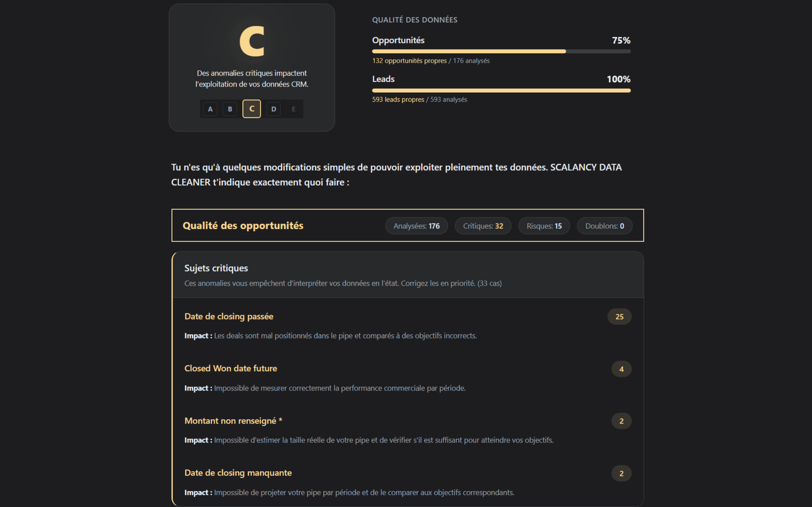This screenshot has width=812, height=507.
Task: Select grade B in the rating scale
Action: click(230, 109)
